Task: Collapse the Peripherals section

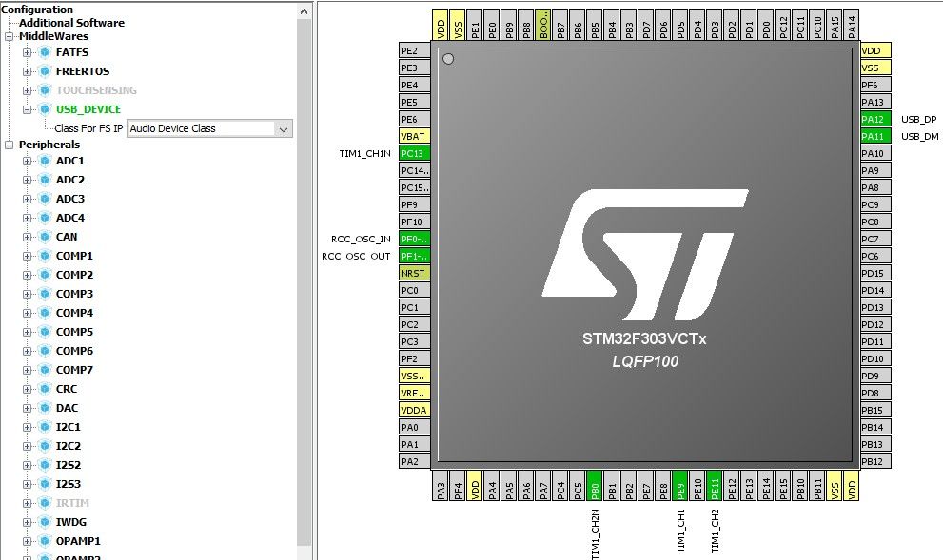Action: click(x=9, y=145)
